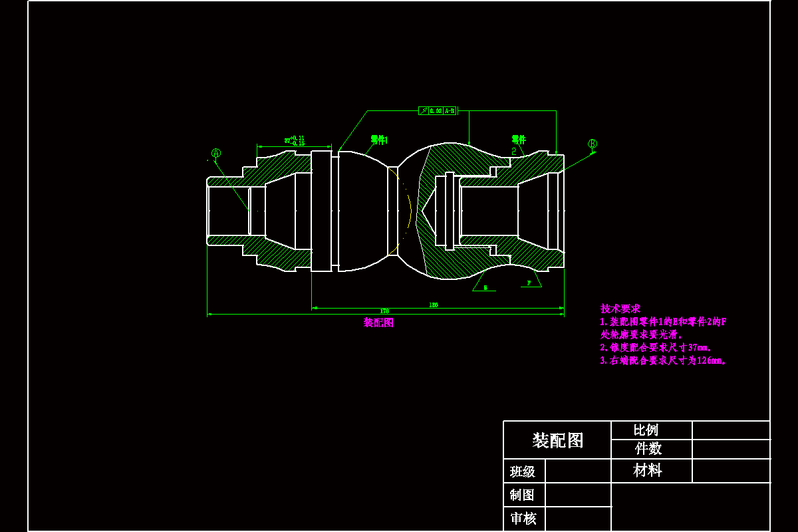Image resolution: width=798 pixels, height=532 pixels.
Task: Select the 零件1 part label
Action: pos(379,140)
